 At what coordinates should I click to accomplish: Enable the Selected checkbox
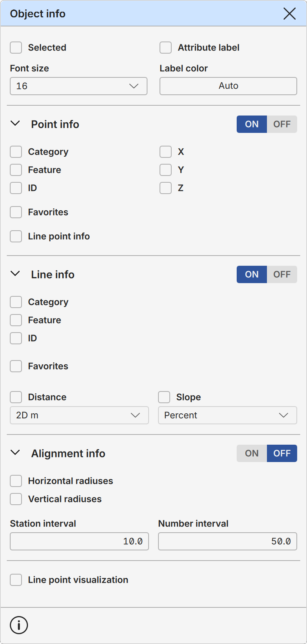tap(16, 48)
